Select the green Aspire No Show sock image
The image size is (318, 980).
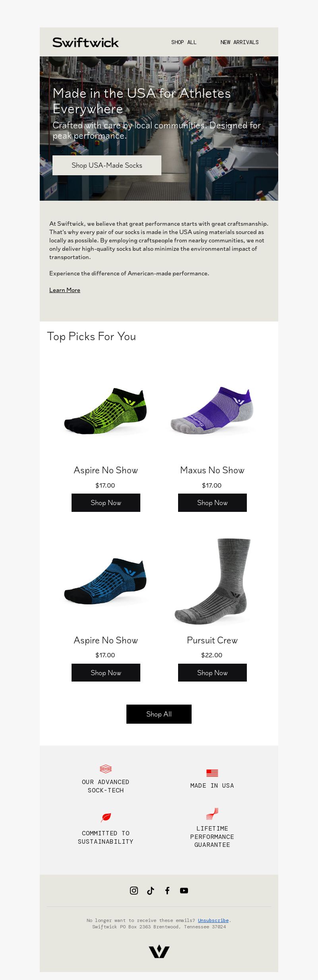[106, 411]
